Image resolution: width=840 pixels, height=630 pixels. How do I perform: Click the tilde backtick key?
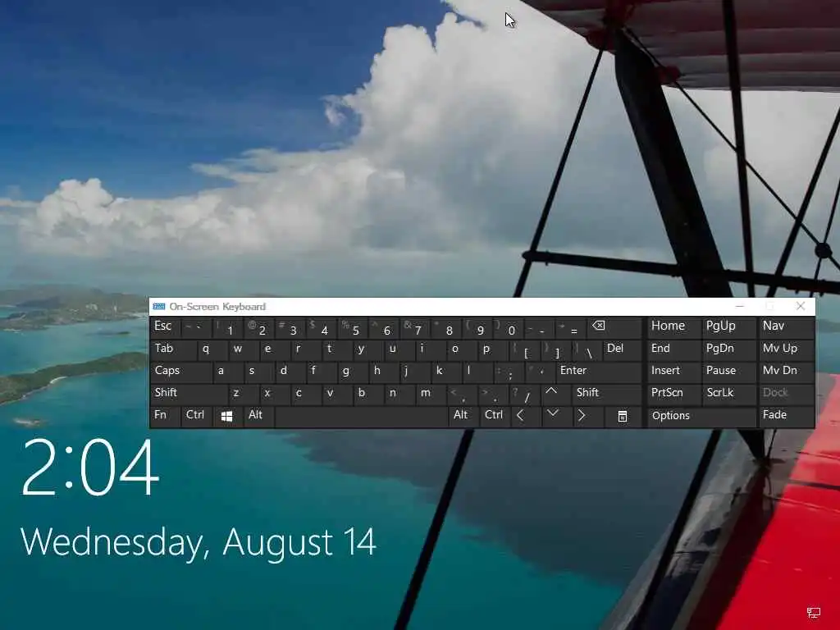tap(197, 327)
